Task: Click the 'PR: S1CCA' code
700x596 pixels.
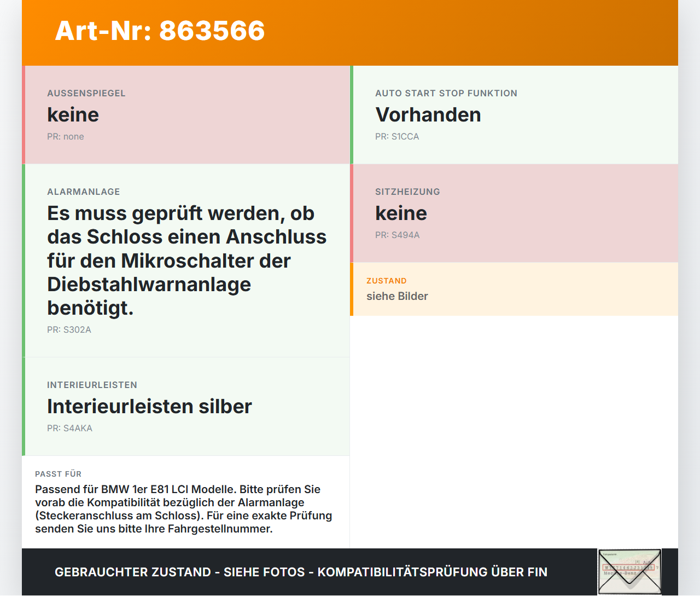Action: pos(397,137)
